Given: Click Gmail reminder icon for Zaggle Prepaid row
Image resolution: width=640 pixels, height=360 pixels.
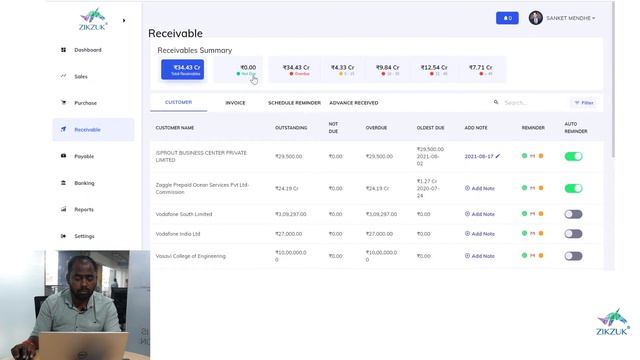Looking at the screenshot, I should coord(532,188).
